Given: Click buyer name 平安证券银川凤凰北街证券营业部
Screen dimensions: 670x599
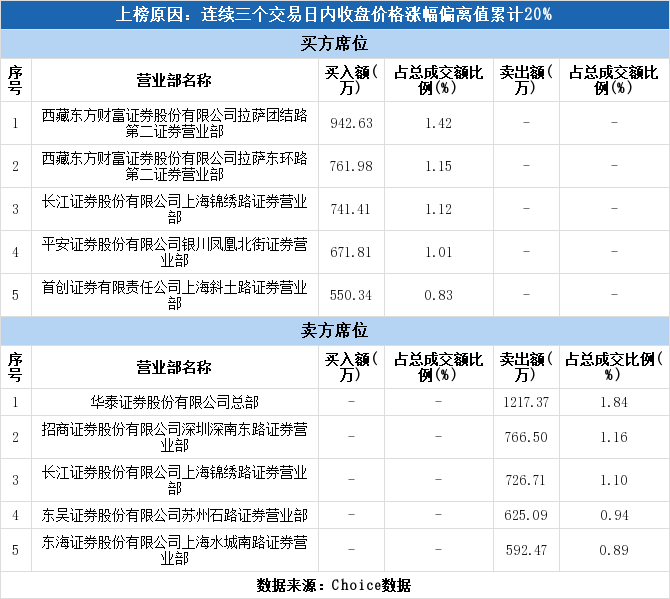Looking at the screenshot, I should pos(174,252).
